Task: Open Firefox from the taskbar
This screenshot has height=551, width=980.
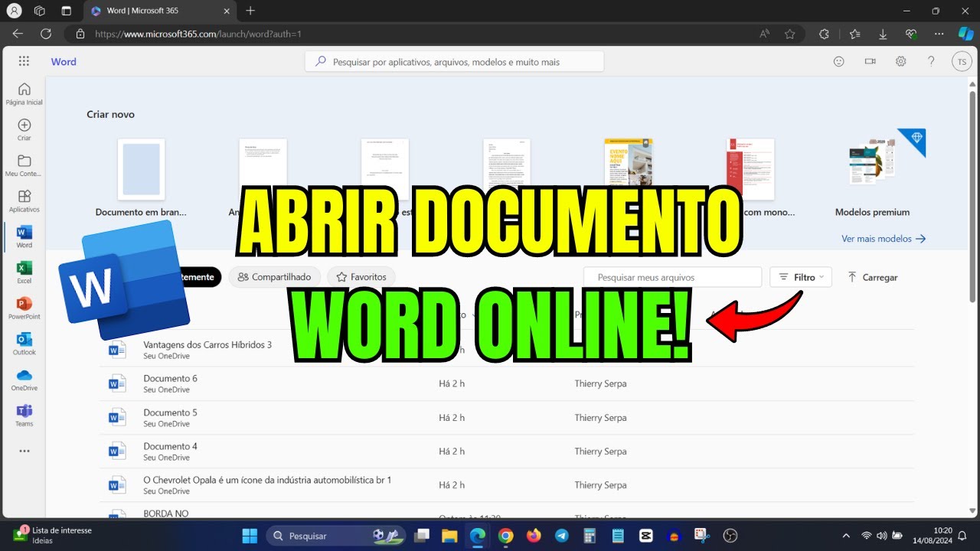Action: click(x=534, y=536)
